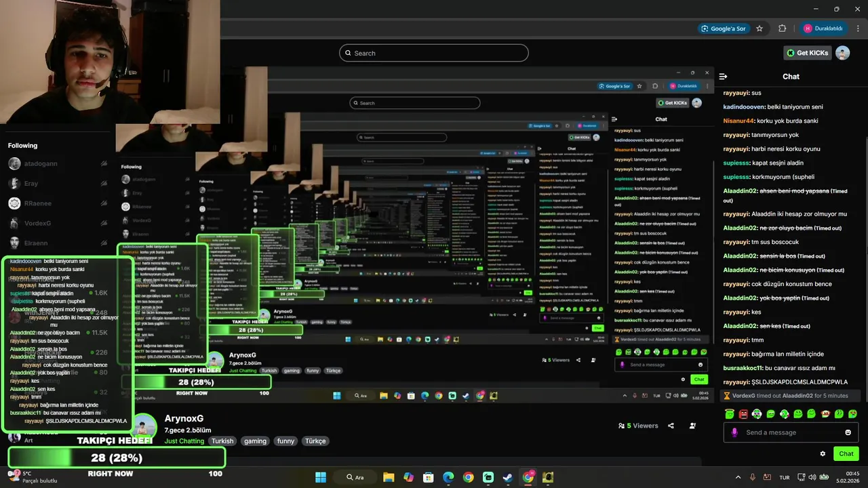
Task: Open the user profile avatar menu
Action: point(842,53)
